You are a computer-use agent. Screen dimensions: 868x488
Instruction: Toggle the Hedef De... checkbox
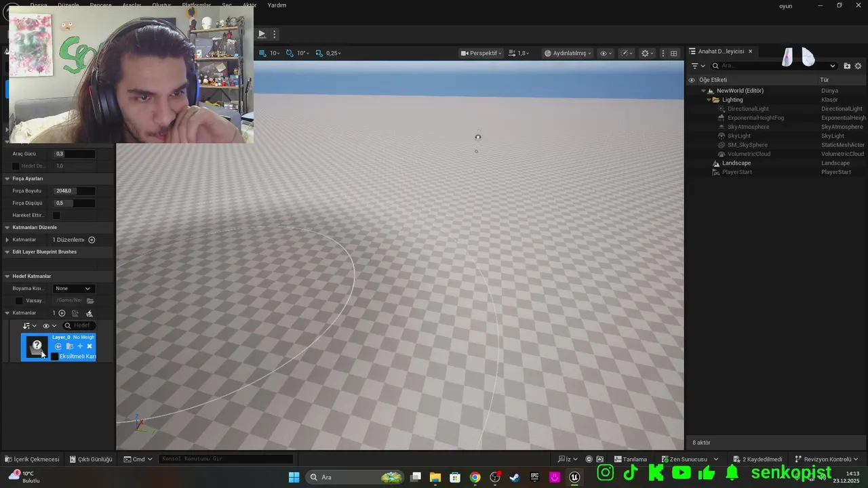[16, 166]
